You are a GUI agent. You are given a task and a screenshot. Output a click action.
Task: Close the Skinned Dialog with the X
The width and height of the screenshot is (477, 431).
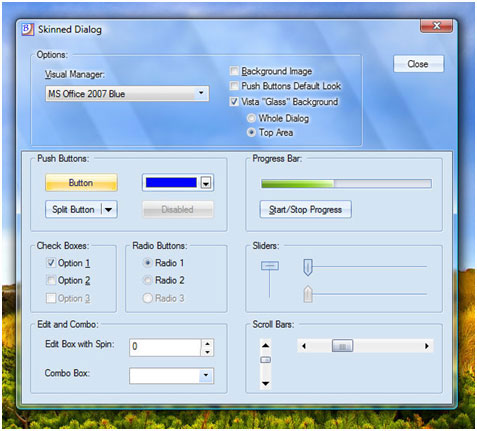[436, 26]
